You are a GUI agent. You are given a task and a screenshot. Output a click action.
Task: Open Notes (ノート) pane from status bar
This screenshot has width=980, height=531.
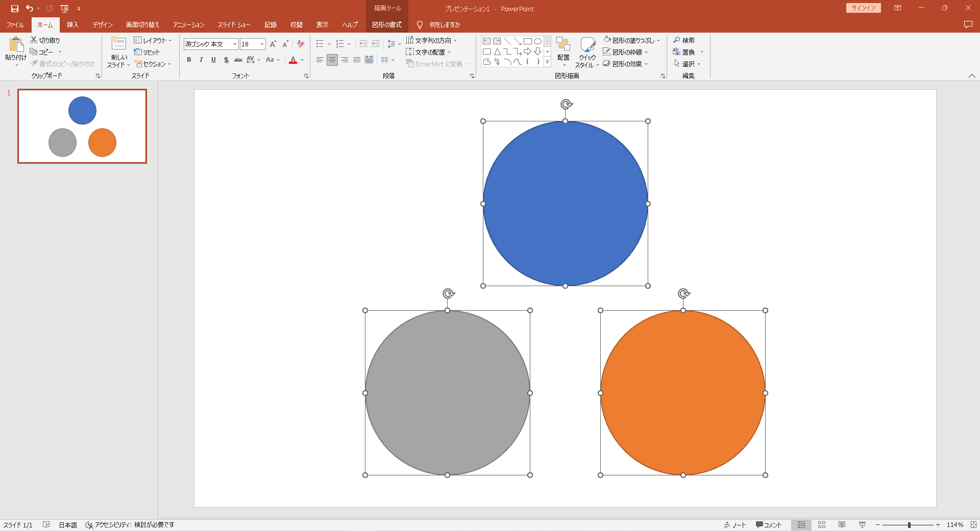point(735,525)
